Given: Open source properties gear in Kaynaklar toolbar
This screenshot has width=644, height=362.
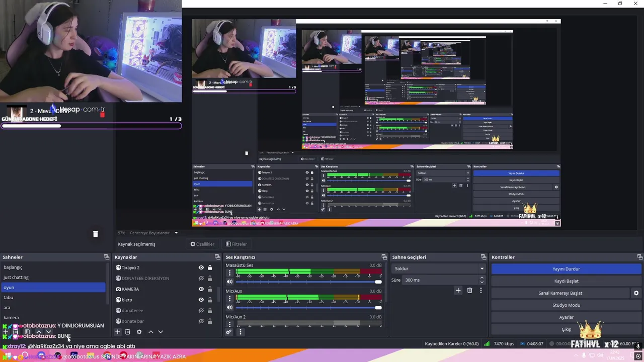Looking at the screenshot, I should coord(139,332).
